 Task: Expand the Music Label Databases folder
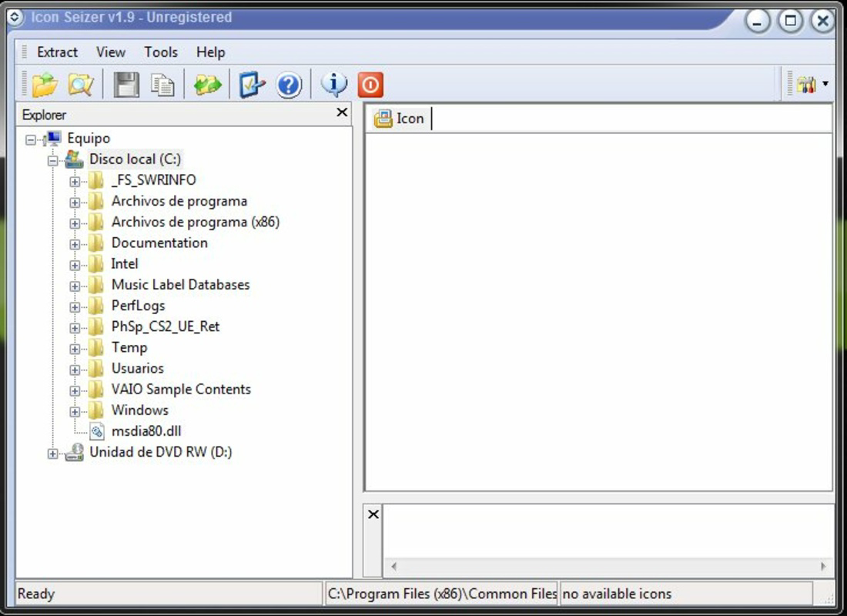tap(75, 286)
